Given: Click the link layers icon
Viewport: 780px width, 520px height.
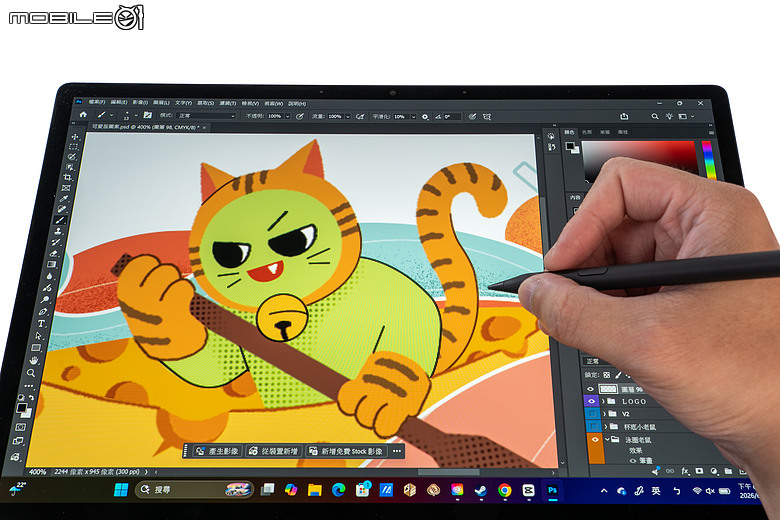Looking at the screenshot, I should coord(670,471).
